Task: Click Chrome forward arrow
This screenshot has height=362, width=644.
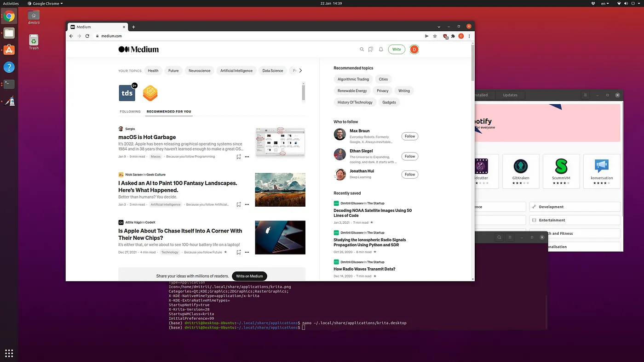Action: click(x=79, y=36)
